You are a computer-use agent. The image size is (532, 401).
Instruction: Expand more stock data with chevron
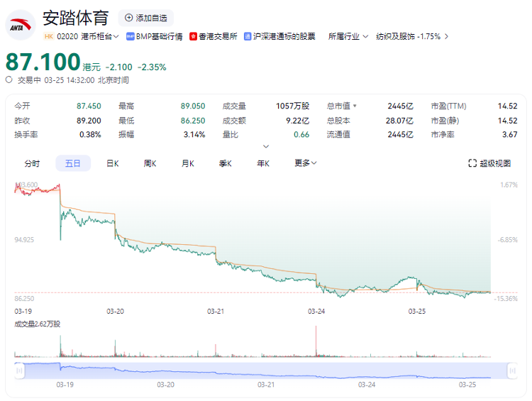(x=266, y=146)
